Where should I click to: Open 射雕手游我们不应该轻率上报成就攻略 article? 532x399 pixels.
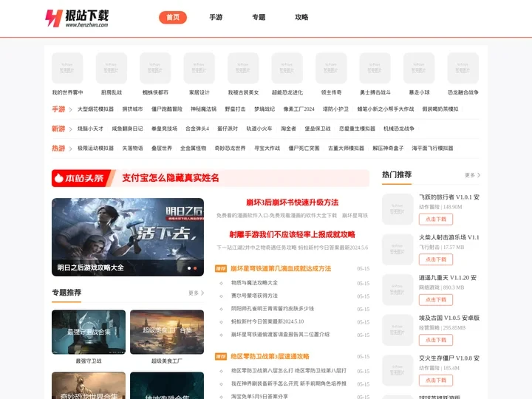tap(292, 234)
